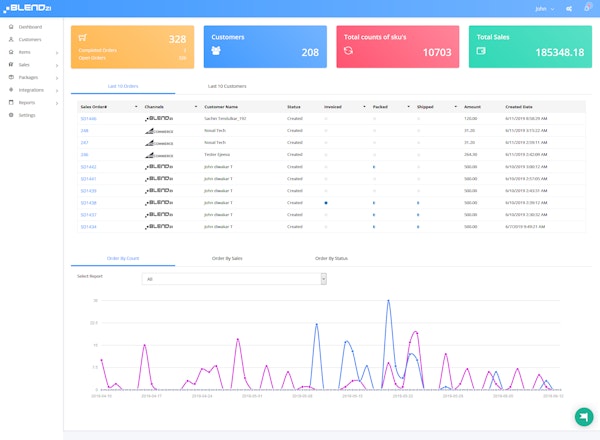This screenshot has height=440, width=600.
Task: Switch to the Order By Sales tab
Action: [x=228, y=258]
